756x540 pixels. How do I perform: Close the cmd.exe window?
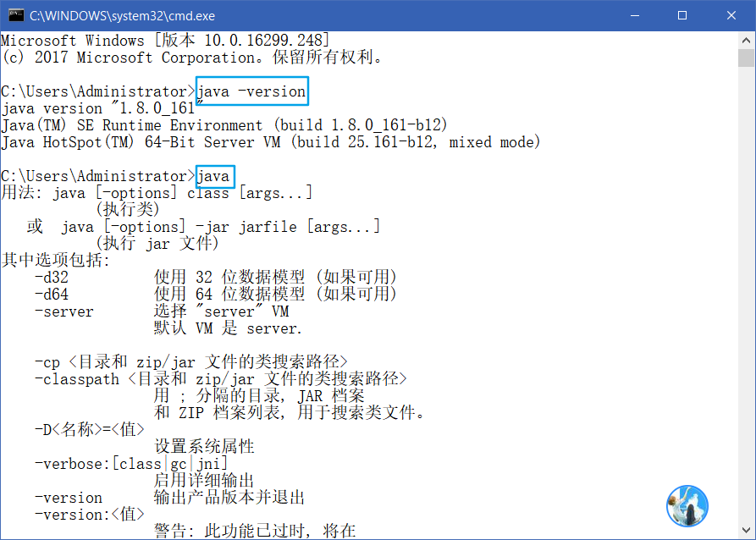(x=731, y=15)
